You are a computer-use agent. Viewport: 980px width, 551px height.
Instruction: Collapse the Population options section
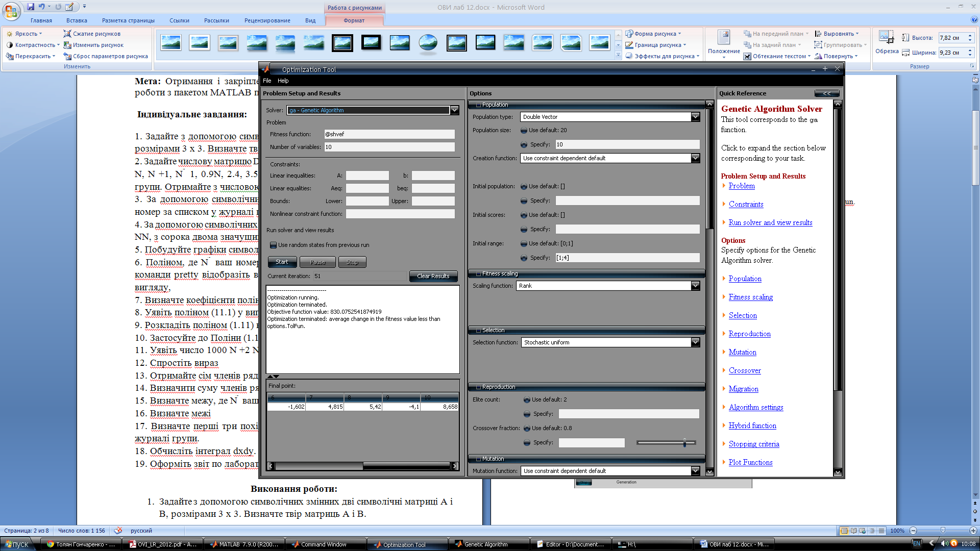tap(478, 105)
